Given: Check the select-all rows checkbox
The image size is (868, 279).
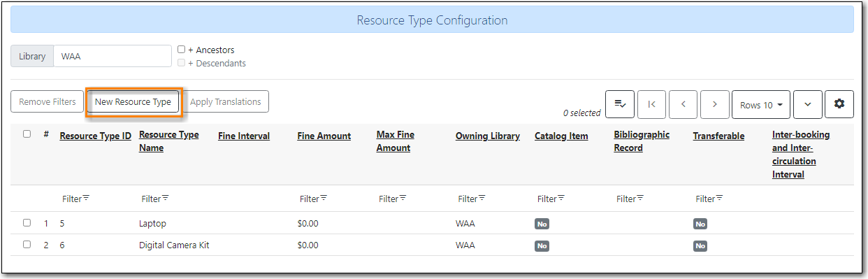Looking at the screenshot, I should click(x=27, y=134).
